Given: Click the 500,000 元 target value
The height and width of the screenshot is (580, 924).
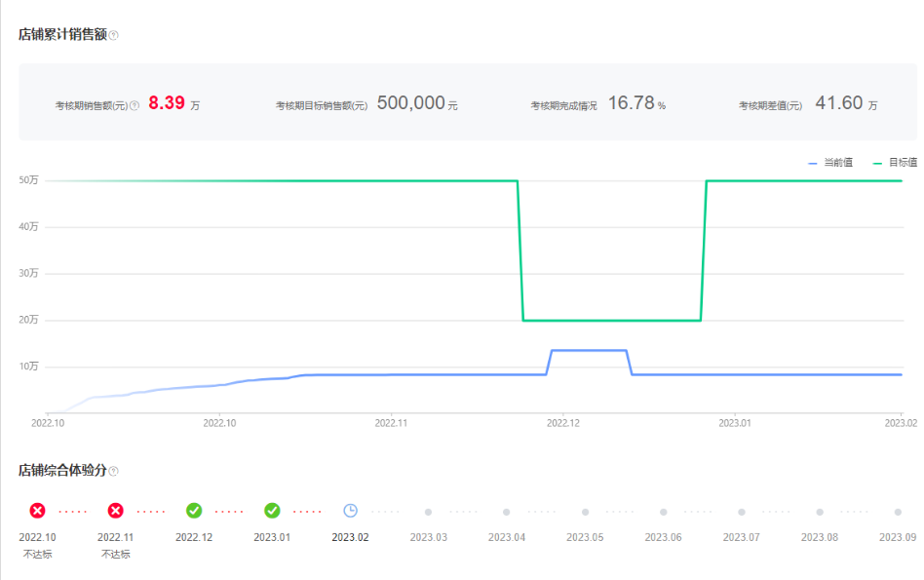Looking at the screenshot, I should pos(417,103).
